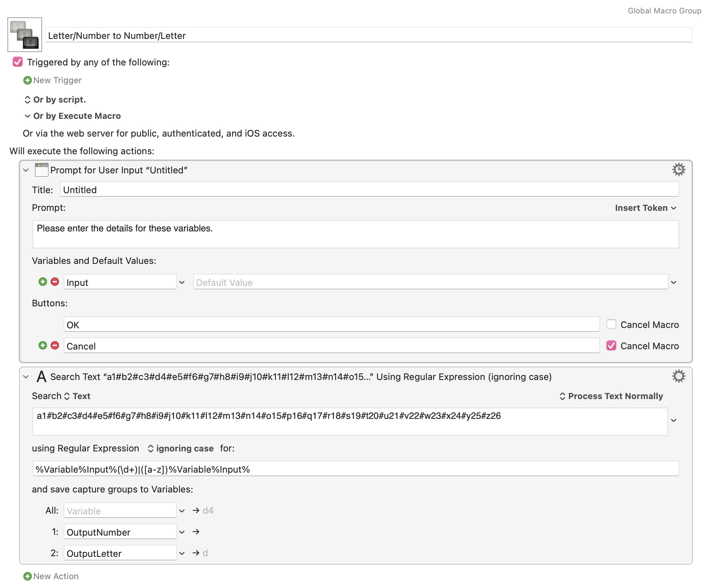Click the Prompt for User Input window icon

coord(41,170)
